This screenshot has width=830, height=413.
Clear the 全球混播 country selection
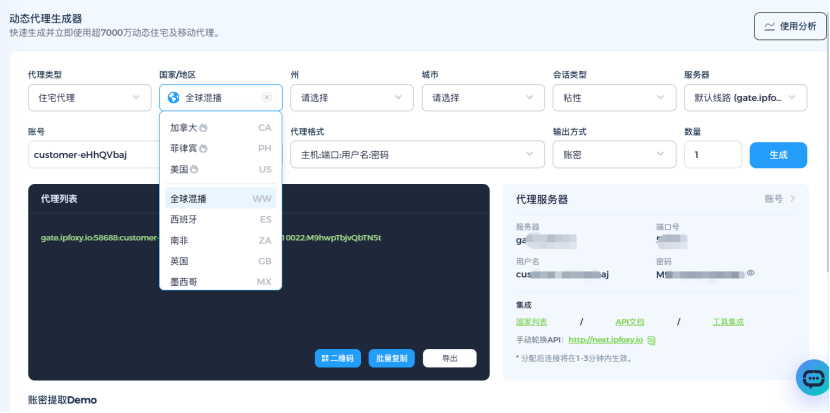267,98
